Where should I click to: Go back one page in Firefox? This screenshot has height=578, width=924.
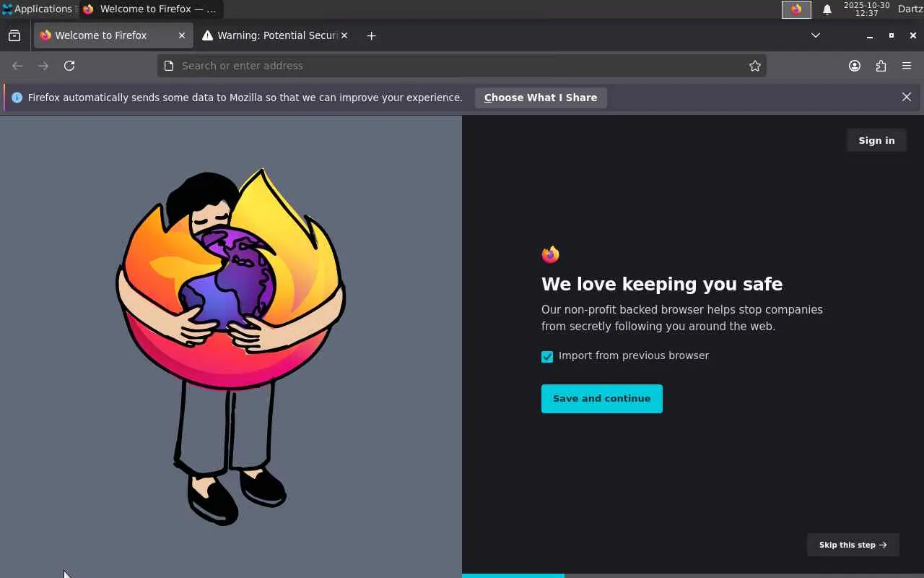17,66
